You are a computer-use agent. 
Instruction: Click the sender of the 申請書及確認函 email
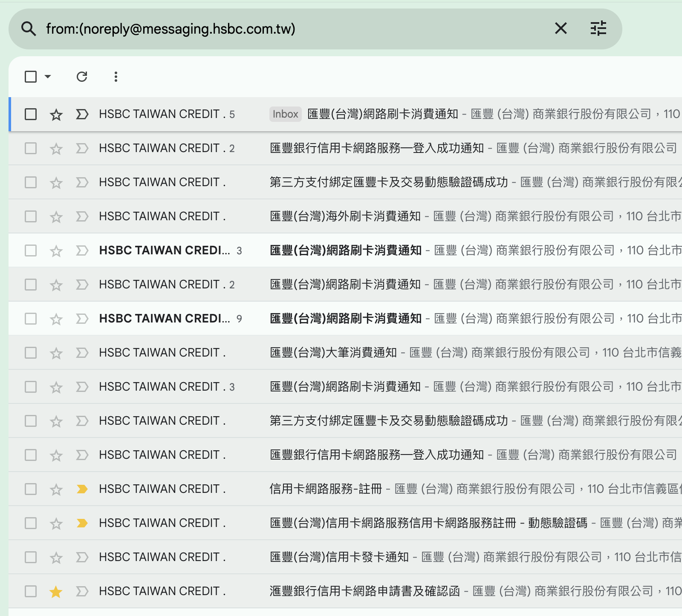[162, 591]
